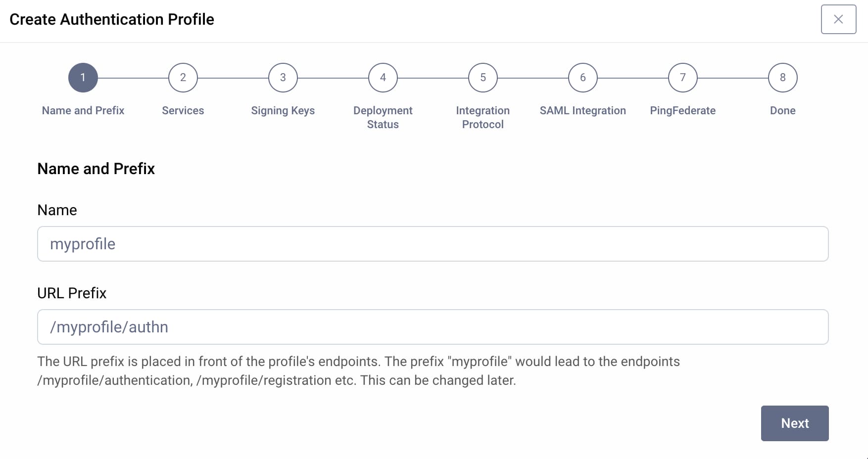Click the Done step label

point(783,110)
